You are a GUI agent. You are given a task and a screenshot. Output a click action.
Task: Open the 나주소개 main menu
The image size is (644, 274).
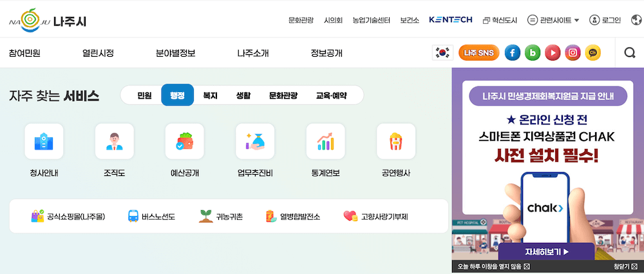point(253,53)
